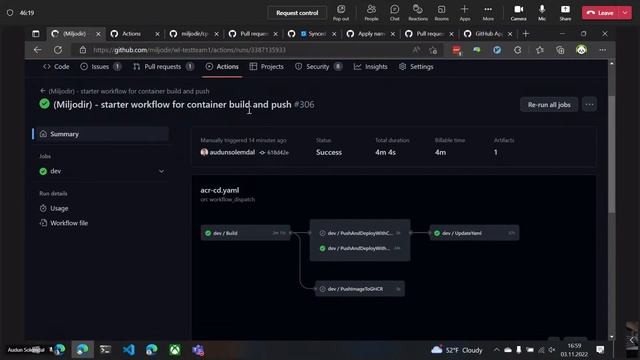Open the taskbar notification center icon

600,350
